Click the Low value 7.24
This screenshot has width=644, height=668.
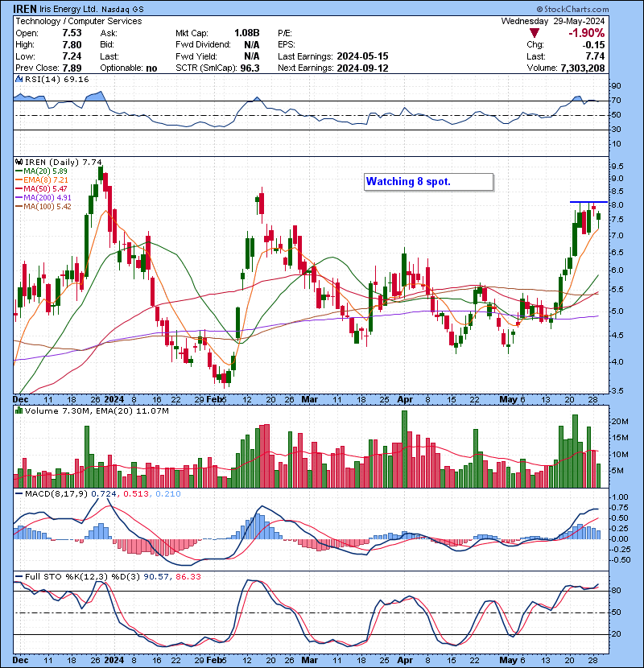(72, 56)
